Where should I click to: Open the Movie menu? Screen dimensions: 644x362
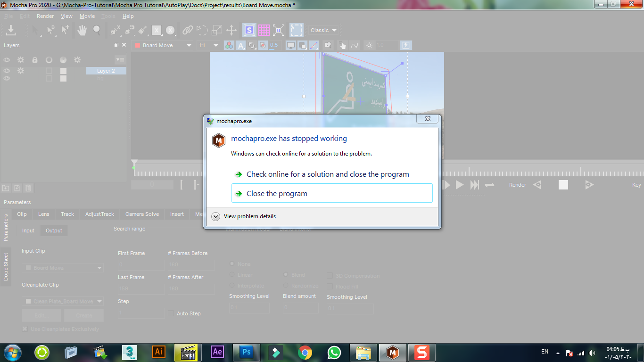(87, 16)
